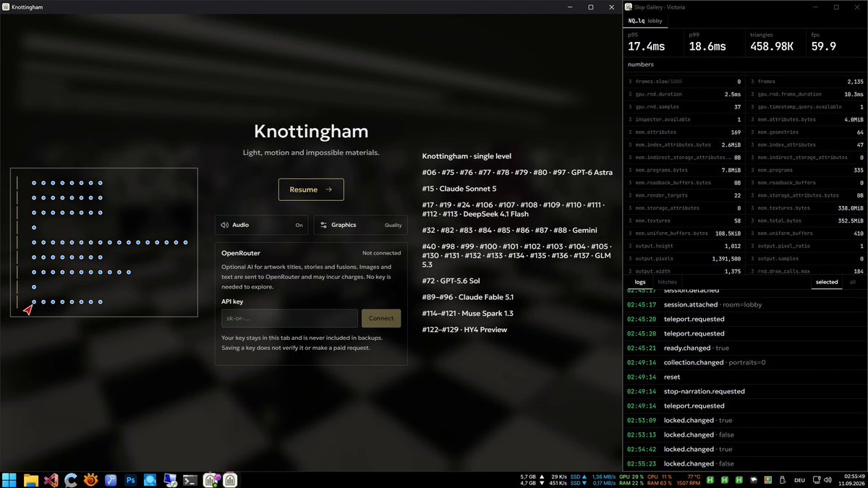Click the stop-narration.requested log entry
Screen dimensions: 868x488
[745, 391]
